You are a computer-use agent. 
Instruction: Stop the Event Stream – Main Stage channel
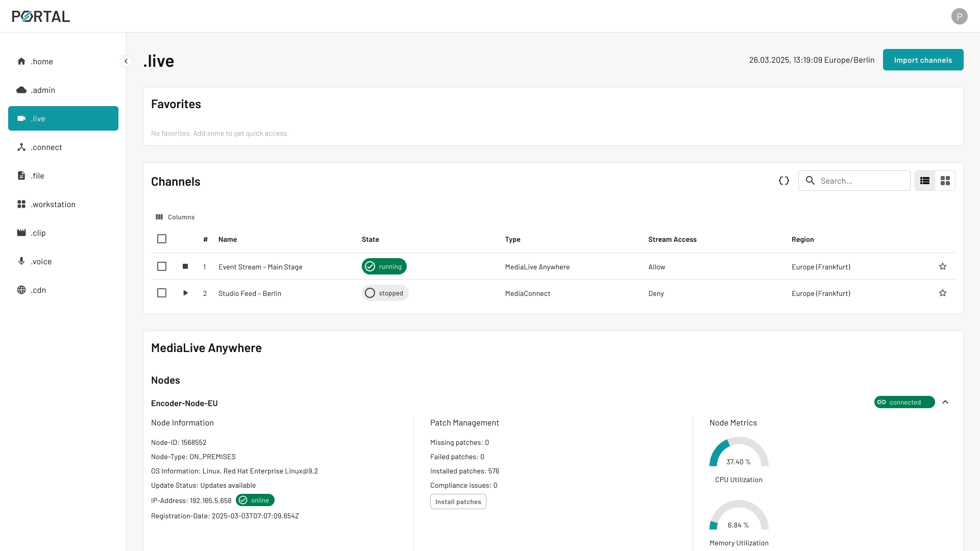[x=185, y=266]
